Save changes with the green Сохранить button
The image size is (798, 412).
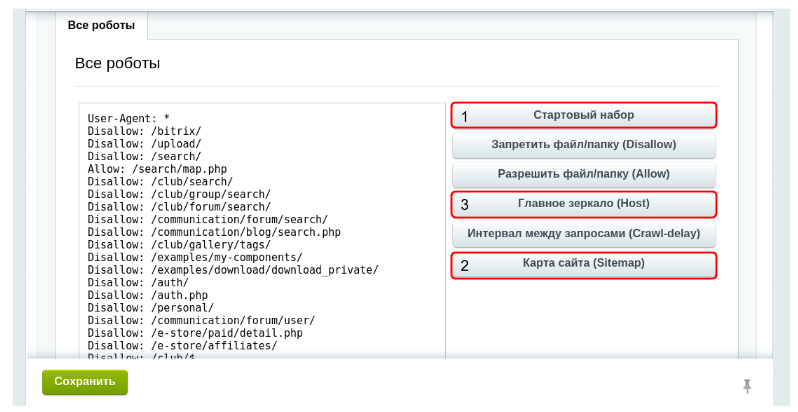pyautogui.click(x=85, y=381)
